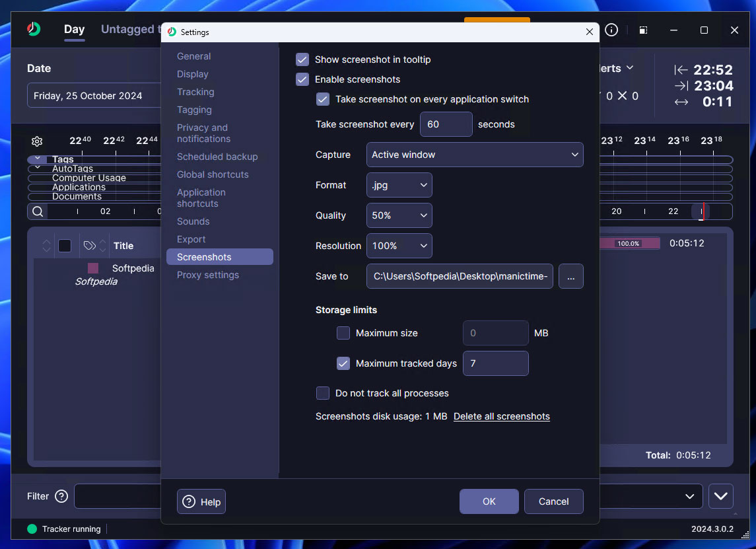Expand the Quality 50% dropdown
The width and height of the screenshot is (756, 549).
tap(399, 215)
